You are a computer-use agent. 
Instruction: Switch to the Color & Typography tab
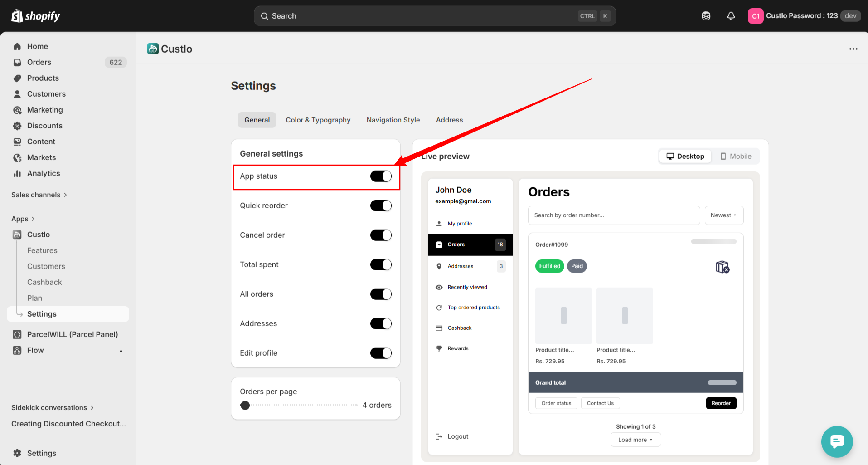(x=318, y=120)
